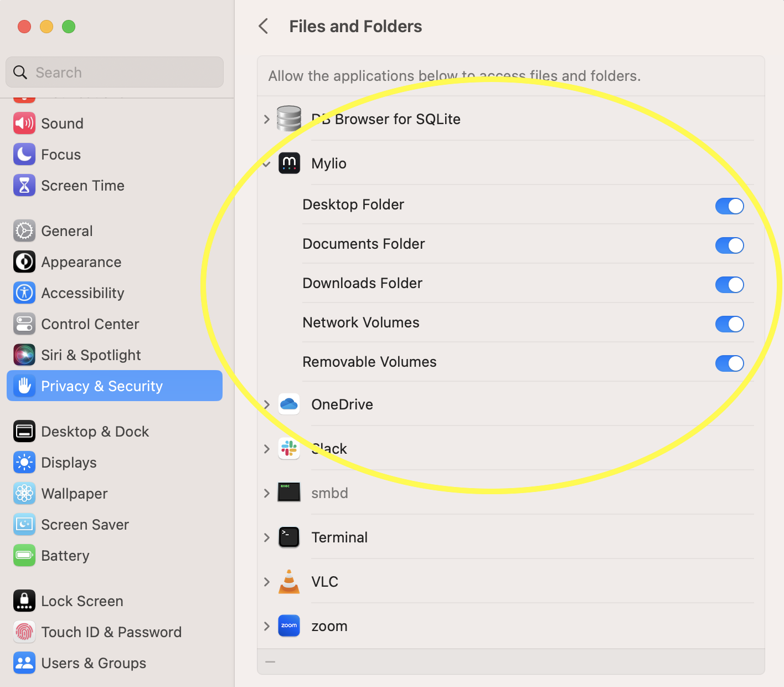Viewport: 784px width, 687px height.
Task: Click the VLC cone icon
Action: [x=289, y=582]
